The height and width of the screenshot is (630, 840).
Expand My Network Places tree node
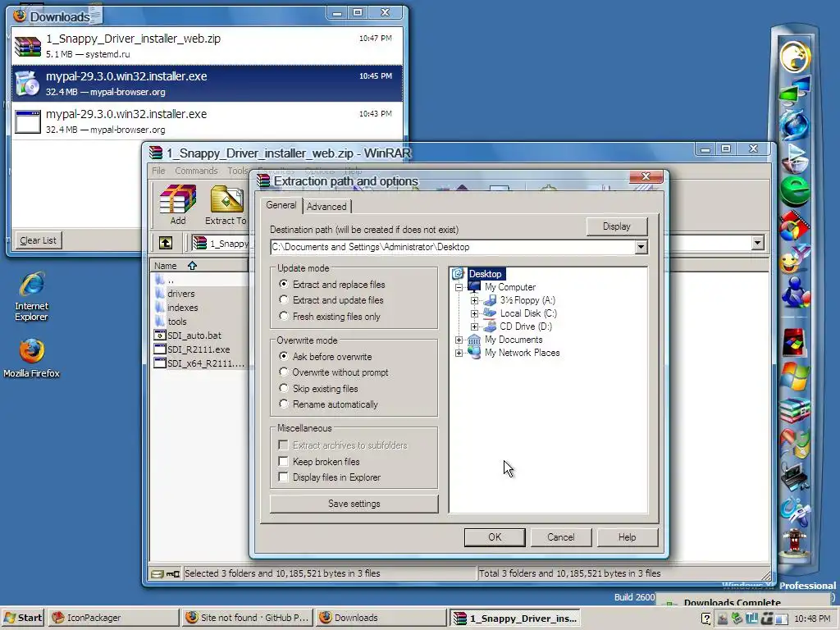(459, 353)
